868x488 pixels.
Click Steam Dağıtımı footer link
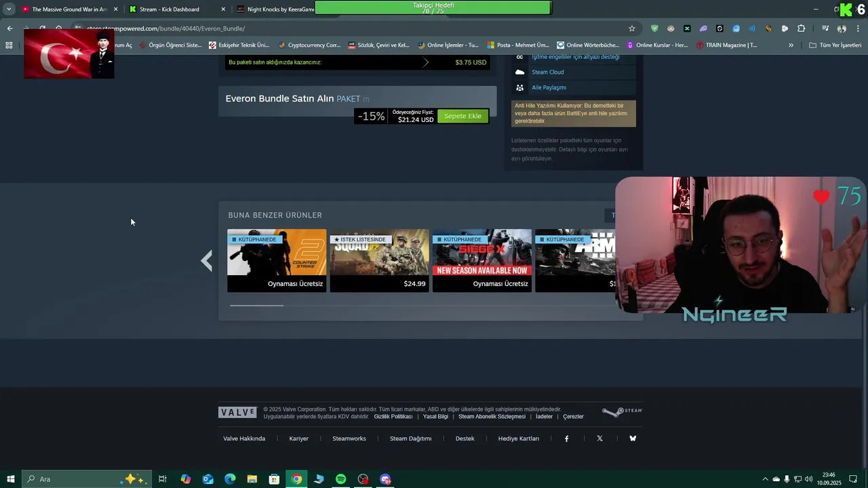point(410,439)
